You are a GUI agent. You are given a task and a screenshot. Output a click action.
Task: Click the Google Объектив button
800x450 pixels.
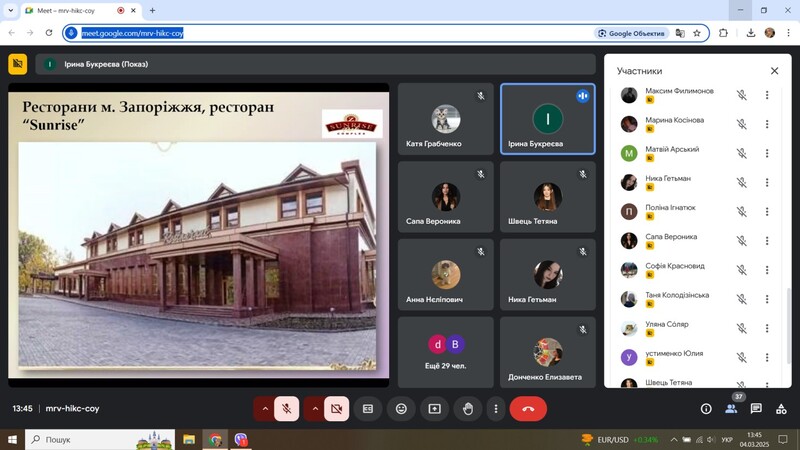pyautogui.click(x=632, y=33)
